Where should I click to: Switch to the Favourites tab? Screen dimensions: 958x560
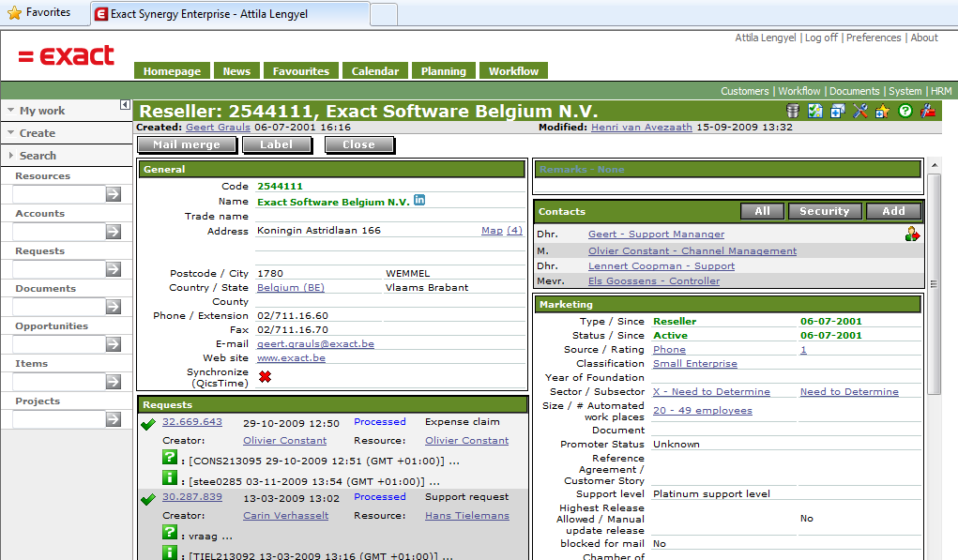click(300, 71)
